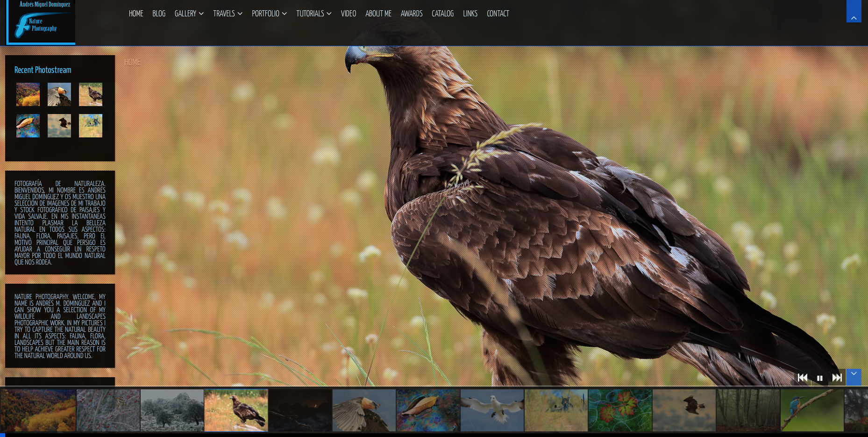868x437 pixels.
Task: Click the previous slide skip-back icon
Action: (802, 378)
